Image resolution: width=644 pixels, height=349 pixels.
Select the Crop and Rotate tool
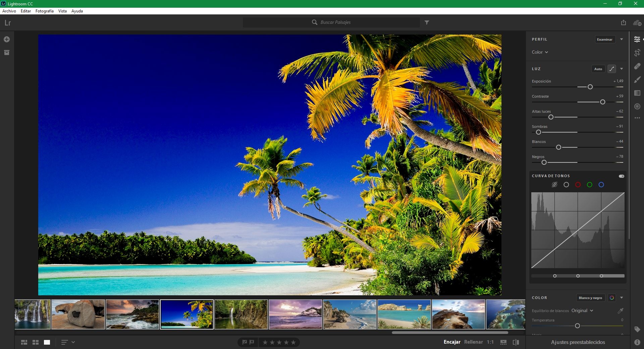coord(637,53)
